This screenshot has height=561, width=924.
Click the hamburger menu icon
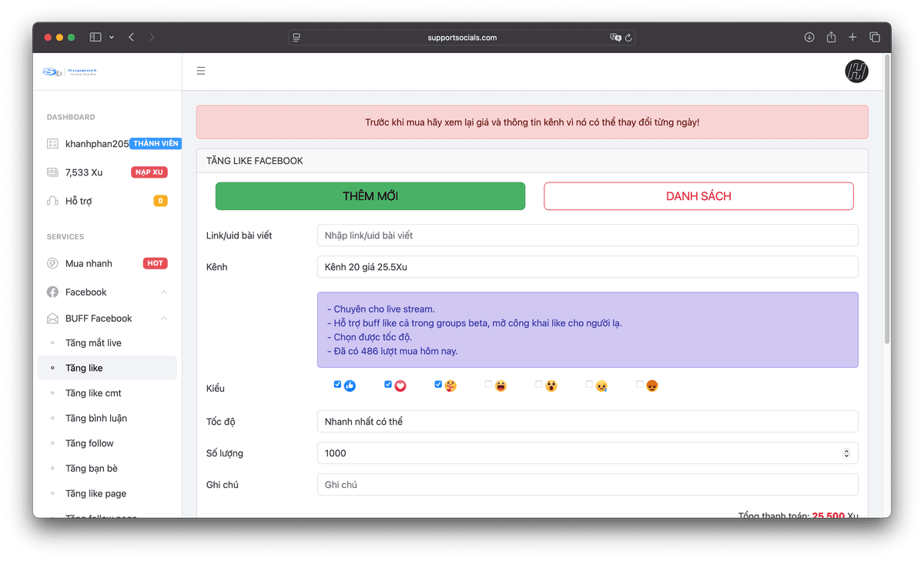[201, 72]
